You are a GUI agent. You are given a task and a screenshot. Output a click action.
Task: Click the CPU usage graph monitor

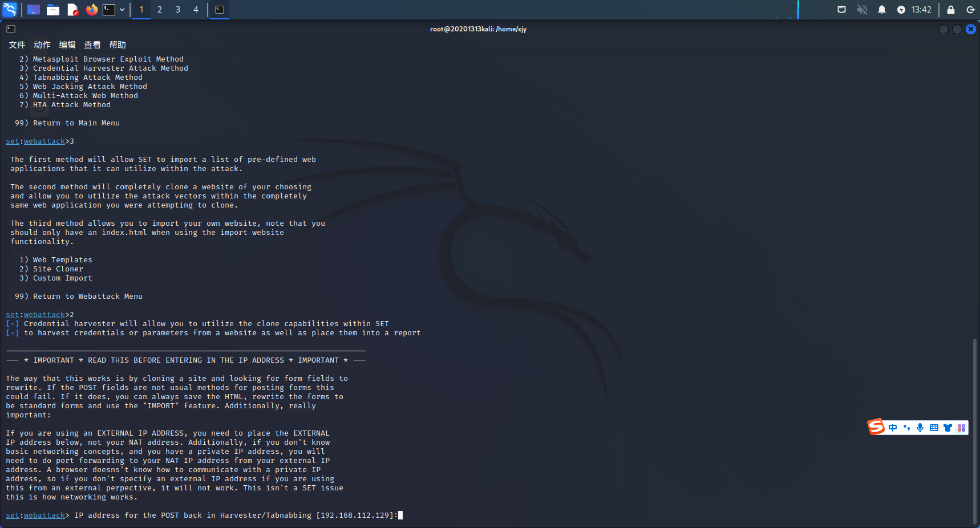click(794, 10)
